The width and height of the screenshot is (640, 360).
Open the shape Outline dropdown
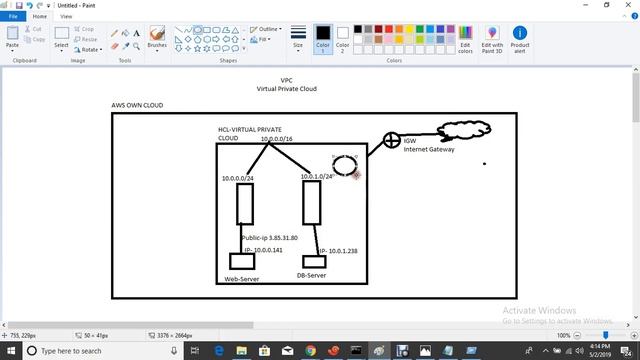click(266, 29)
